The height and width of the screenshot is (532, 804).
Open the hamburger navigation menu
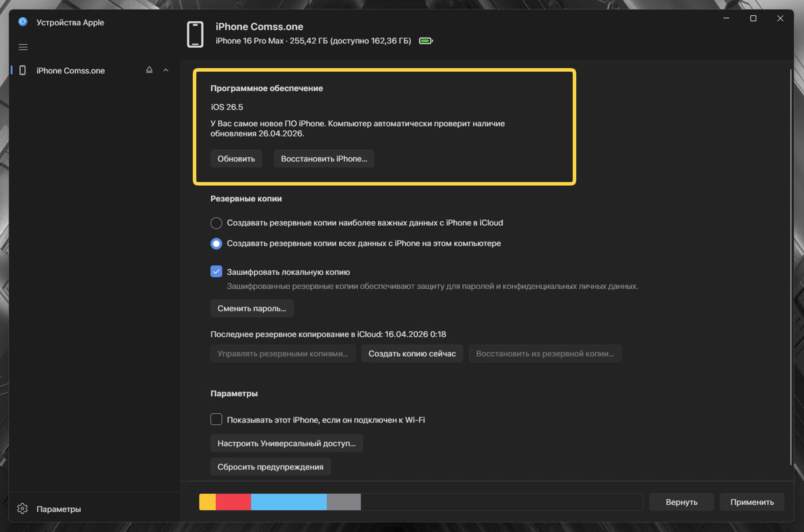(23, 47)
